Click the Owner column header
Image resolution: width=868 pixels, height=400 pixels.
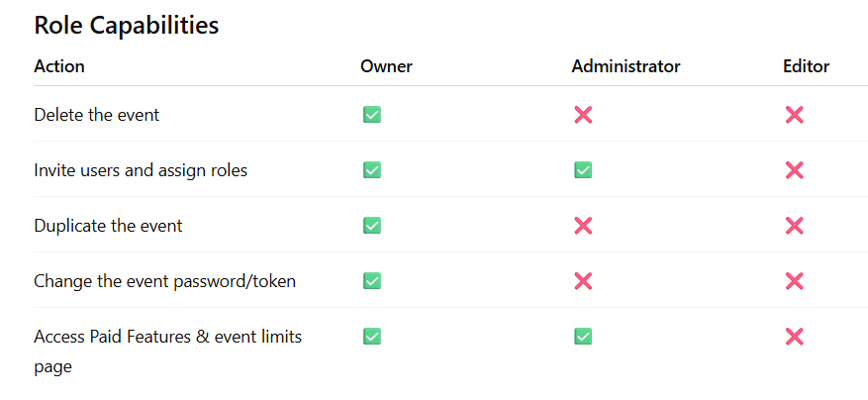click(x=386, y=66)
